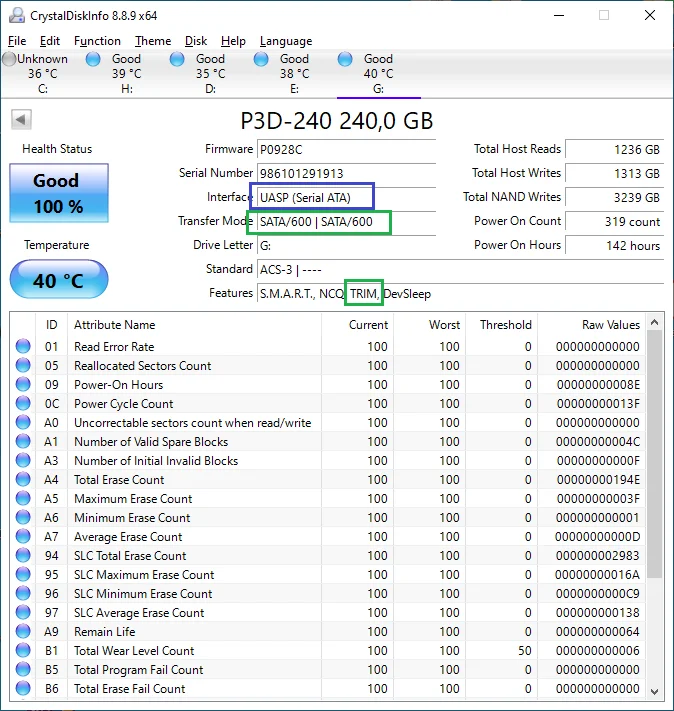Click the Standard field ACS-3
Image resolution: width=674 pixels, height=711 pixels.
pos(460,270)
